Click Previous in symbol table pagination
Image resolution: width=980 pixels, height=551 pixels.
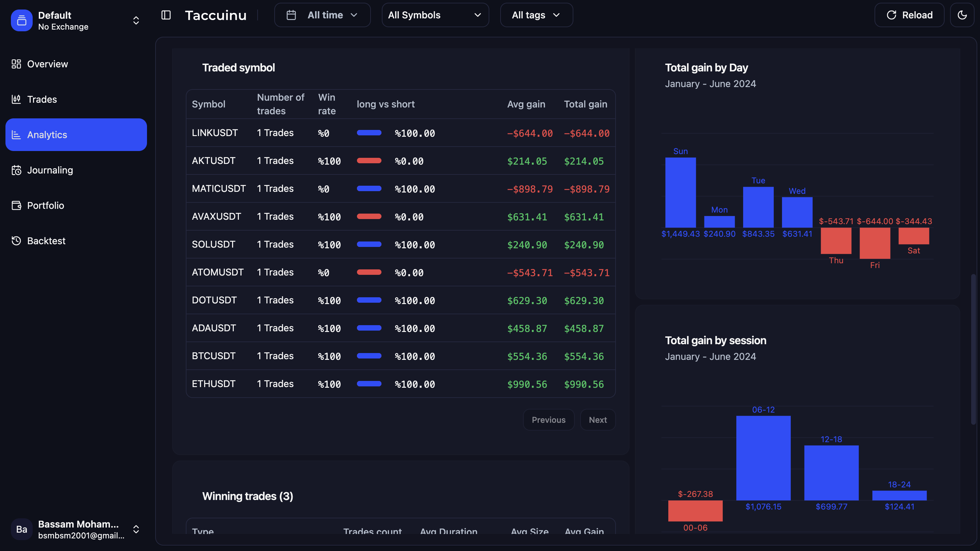coord(548,420)
